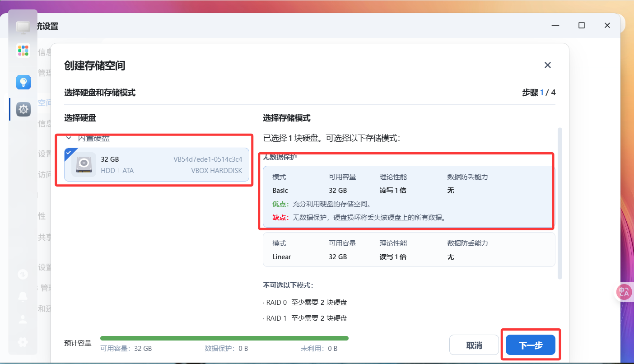634x364 pixels.
Task: Click the blue lightbulb tips icon
Action: pos(23,82)
